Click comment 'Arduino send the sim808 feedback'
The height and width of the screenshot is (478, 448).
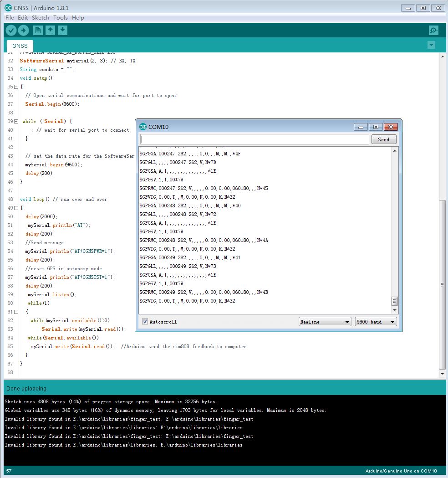(x=183, y=347)
